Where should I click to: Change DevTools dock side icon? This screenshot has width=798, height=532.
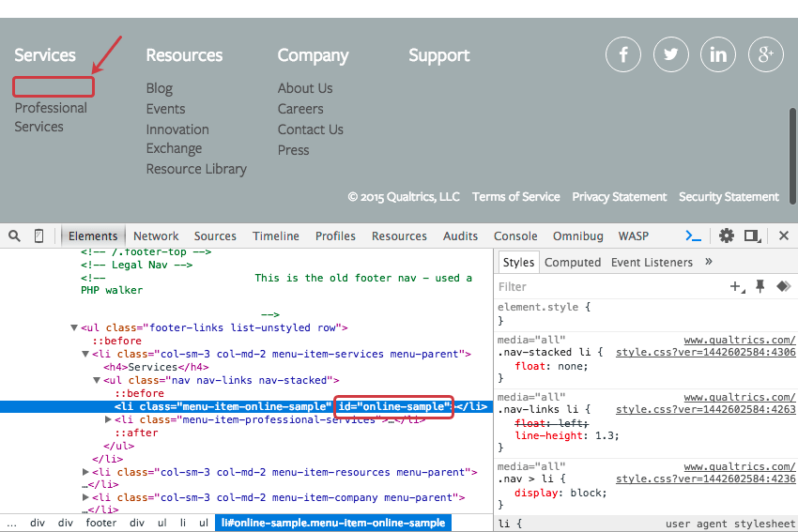click(752, 236)
